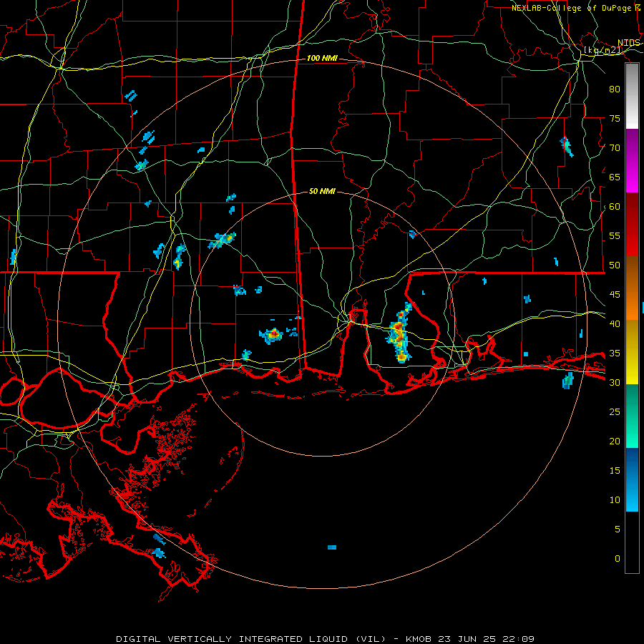Screen dimensions: 644x644
Task: Click the NEXLAB-College of DuPage watermark text
Action: click(x=576, y=8)
